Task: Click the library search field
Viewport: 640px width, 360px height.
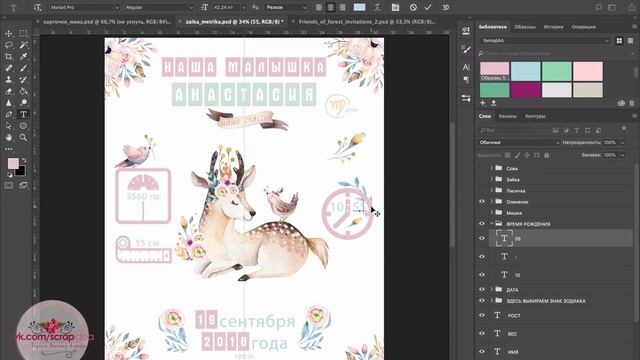Action: [x=555, y=53]
